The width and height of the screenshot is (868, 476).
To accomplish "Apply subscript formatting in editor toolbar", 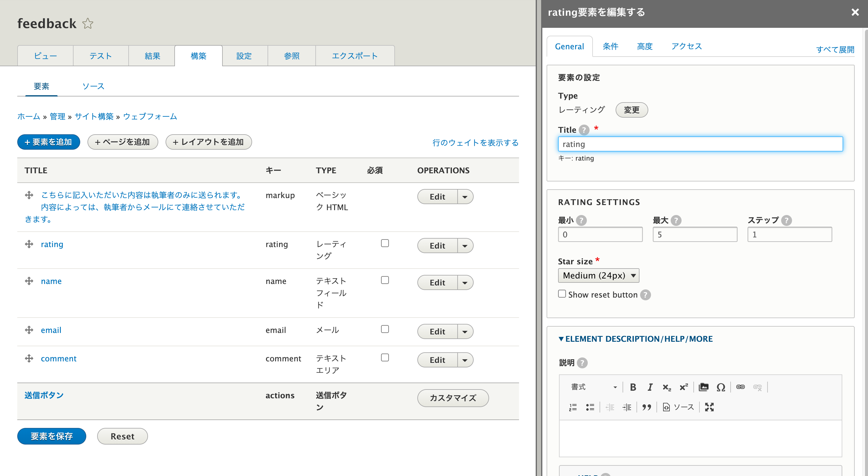I will click(666, 387).
